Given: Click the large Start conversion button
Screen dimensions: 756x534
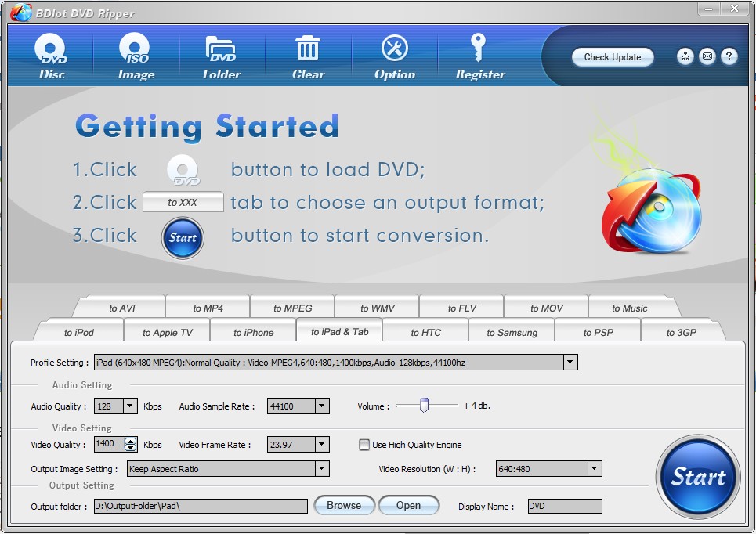Looking at the screenshot, I should click(698, 477).
